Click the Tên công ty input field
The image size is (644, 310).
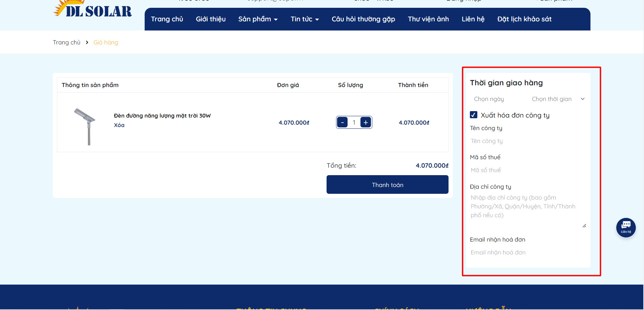click(x=528, y=141)
